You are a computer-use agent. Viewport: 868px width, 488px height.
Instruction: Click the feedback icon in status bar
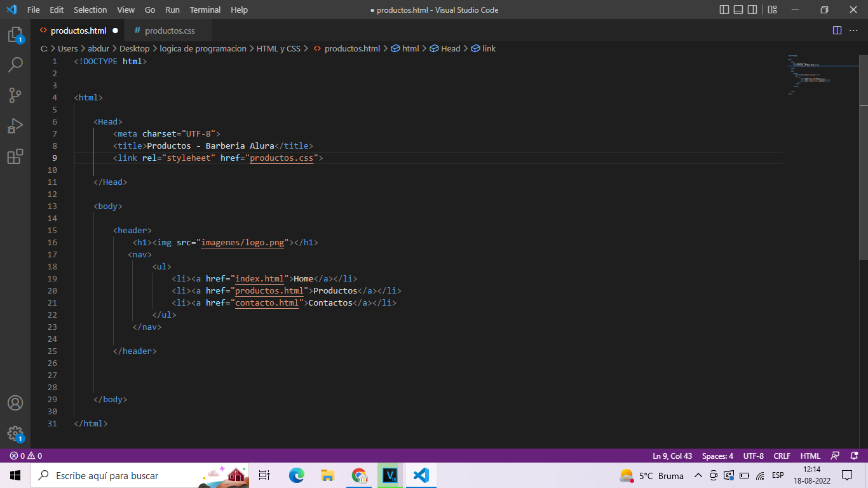[835, 456]
